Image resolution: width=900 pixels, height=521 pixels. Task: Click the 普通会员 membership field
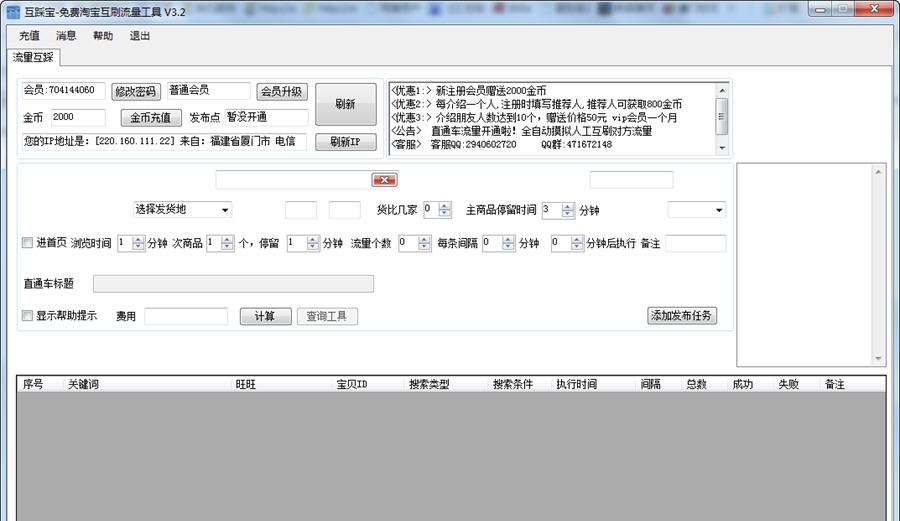tap(209, 90)
